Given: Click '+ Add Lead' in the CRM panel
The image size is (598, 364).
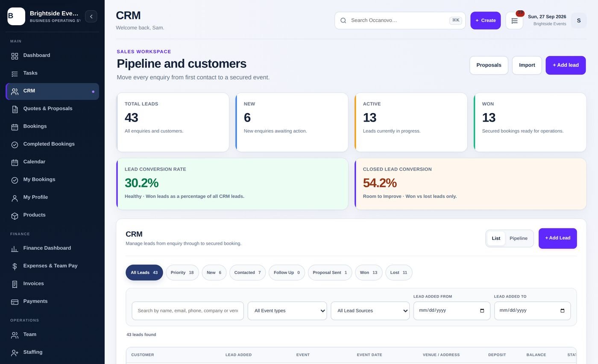Looking at the screenshot, I should point(557,238).
